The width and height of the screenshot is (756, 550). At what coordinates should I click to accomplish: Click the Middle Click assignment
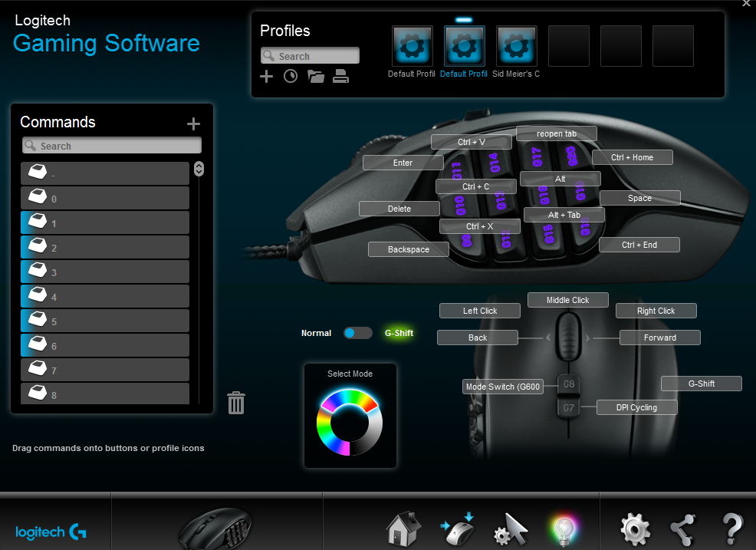click(568, 300)
